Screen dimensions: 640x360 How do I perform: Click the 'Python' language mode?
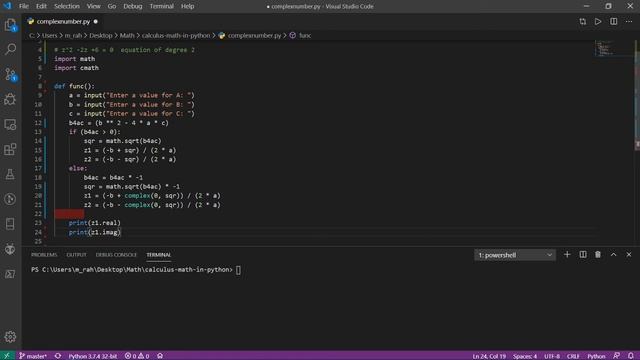pyautogui.click(x=596, y=356)
